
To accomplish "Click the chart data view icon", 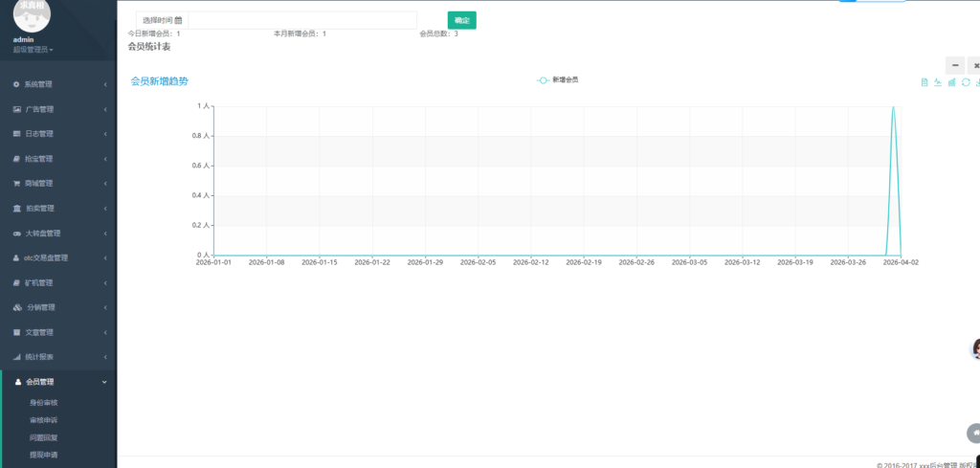I will 924,82.
